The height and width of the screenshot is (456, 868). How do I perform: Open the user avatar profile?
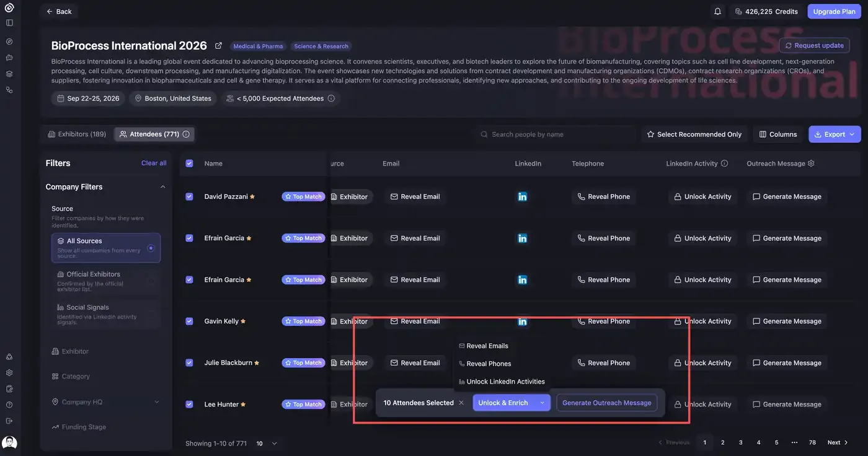point(9,443)
